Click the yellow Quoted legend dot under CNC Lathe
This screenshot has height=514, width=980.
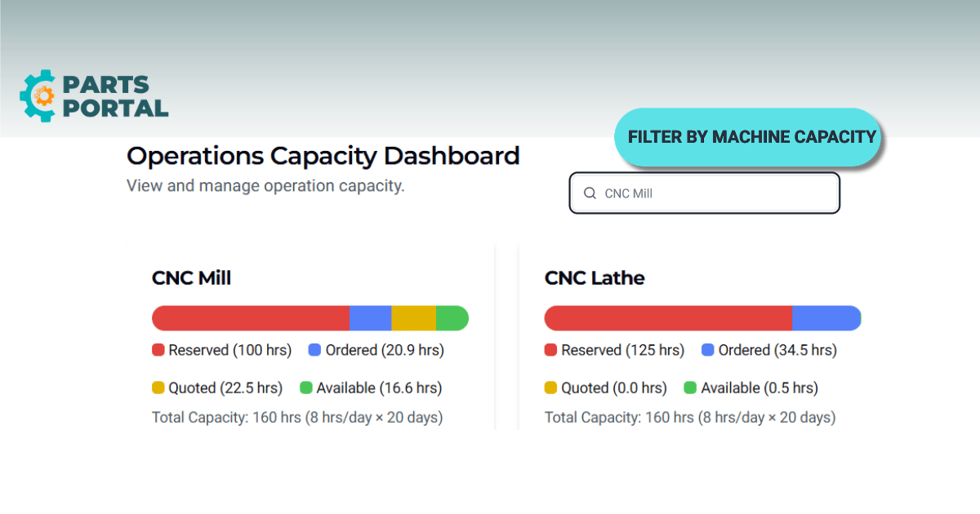pos(551,388)
